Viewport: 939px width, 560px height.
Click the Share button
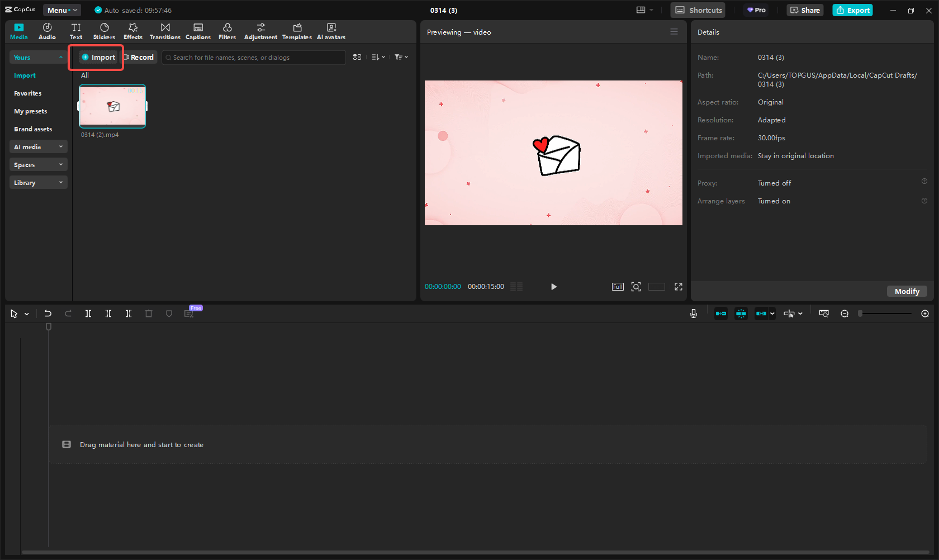coord(805,10)
